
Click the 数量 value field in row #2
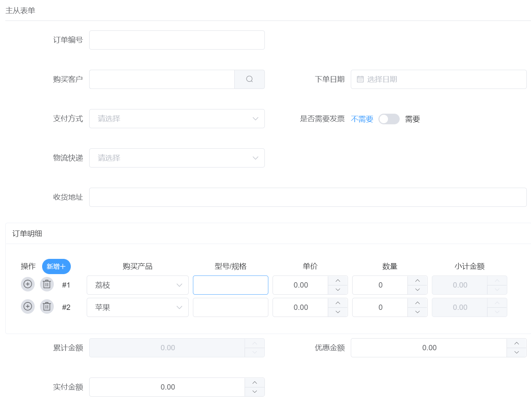click(380, 307)
